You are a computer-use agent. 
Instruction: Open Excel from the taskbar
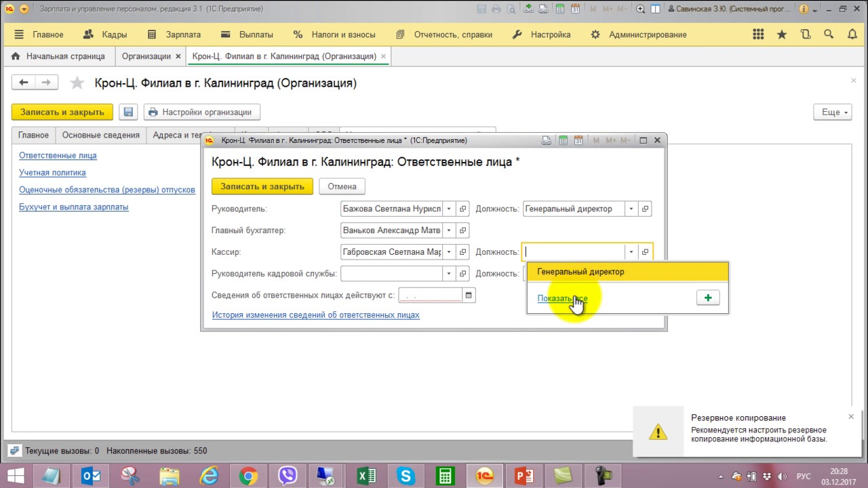(x=366, y=476)
